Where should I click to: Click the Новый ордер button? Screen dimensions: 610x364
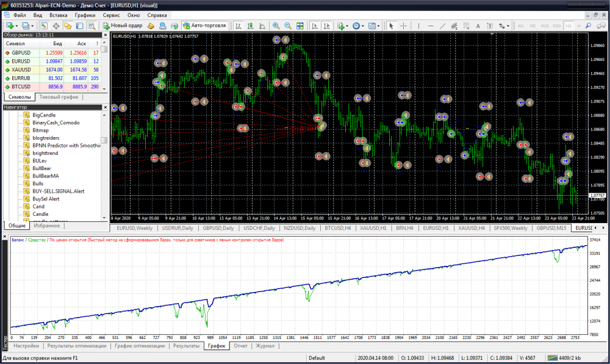tap(123, 26)
